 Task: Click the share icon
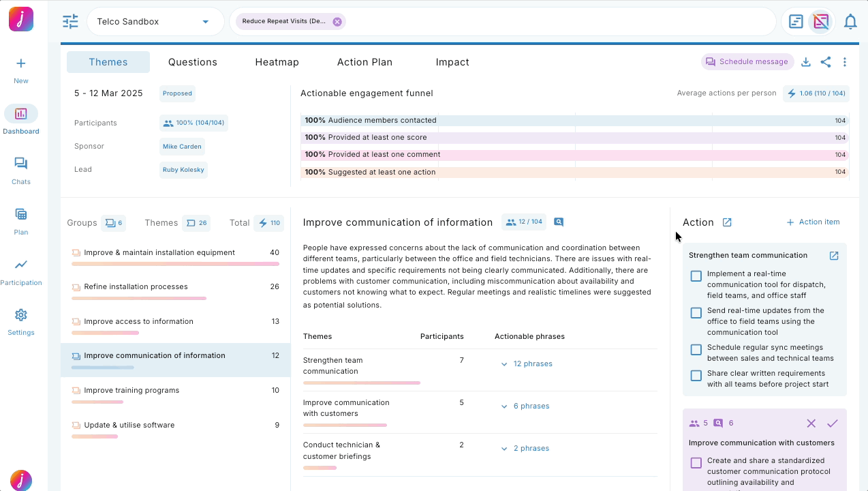point(825,62)
